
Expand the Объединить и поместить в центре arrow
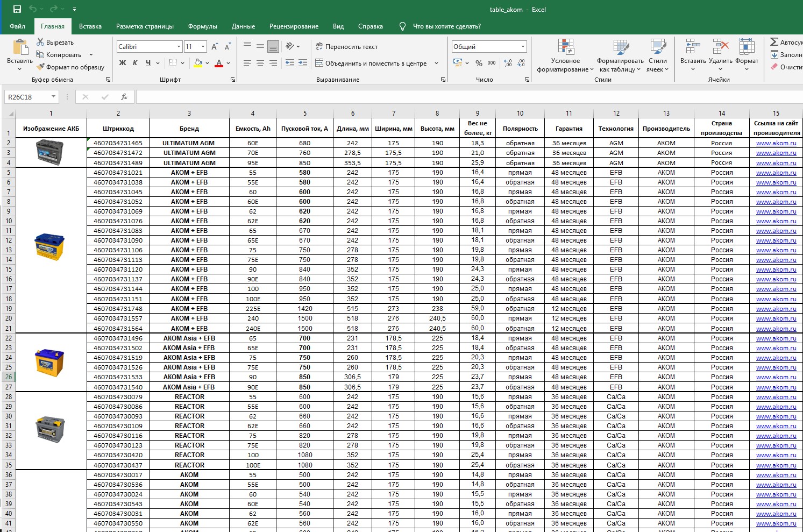pyautogui.click(x=436, y=63)
